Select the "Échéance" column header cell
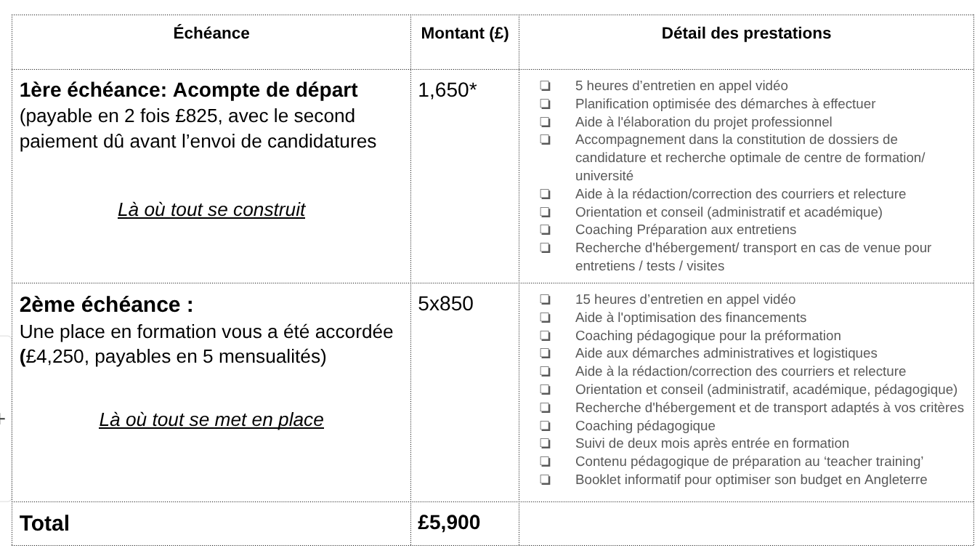This screenshot has width=980, height=556. click(211, 33)
